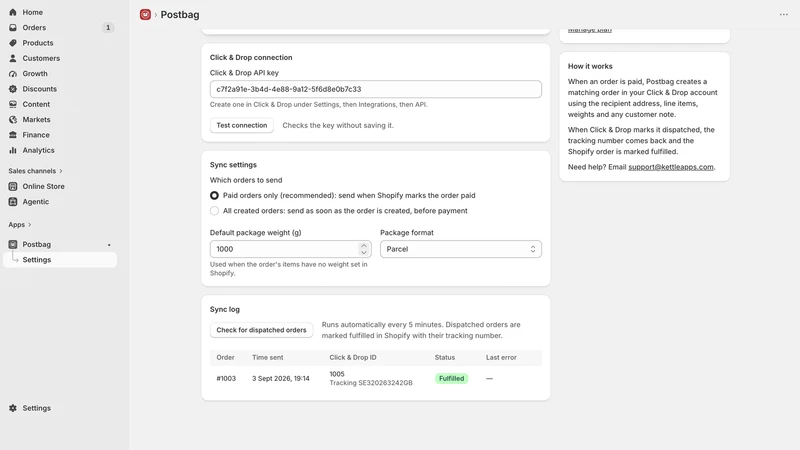This screenshot has width=800, height=450.
Task: Click the pin dot beside Postbag
Action: coord(109,245)
